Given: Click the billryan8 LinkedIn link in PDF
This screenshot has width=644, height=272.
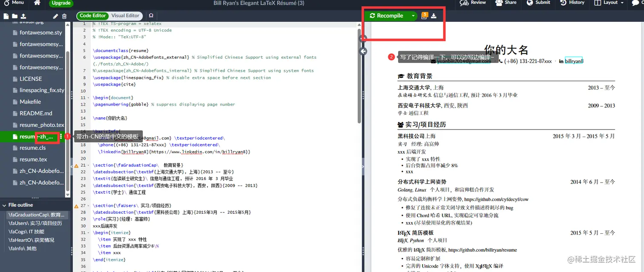Looking at the screenshot, I should click(x=574, y=61).
